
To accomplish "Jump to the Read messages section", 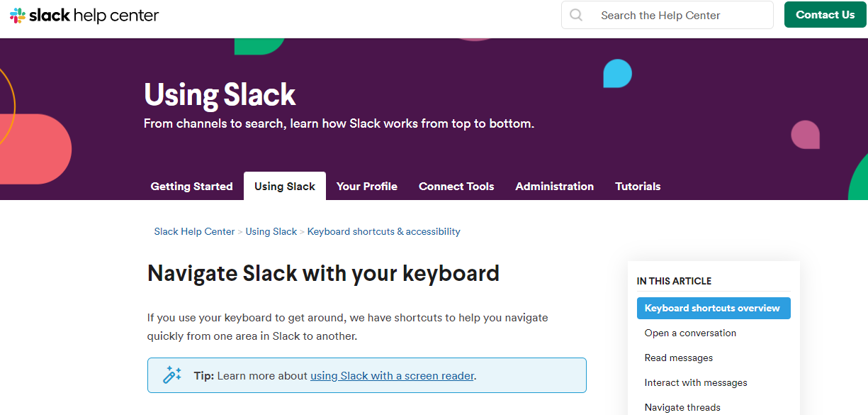I will 679,358.
